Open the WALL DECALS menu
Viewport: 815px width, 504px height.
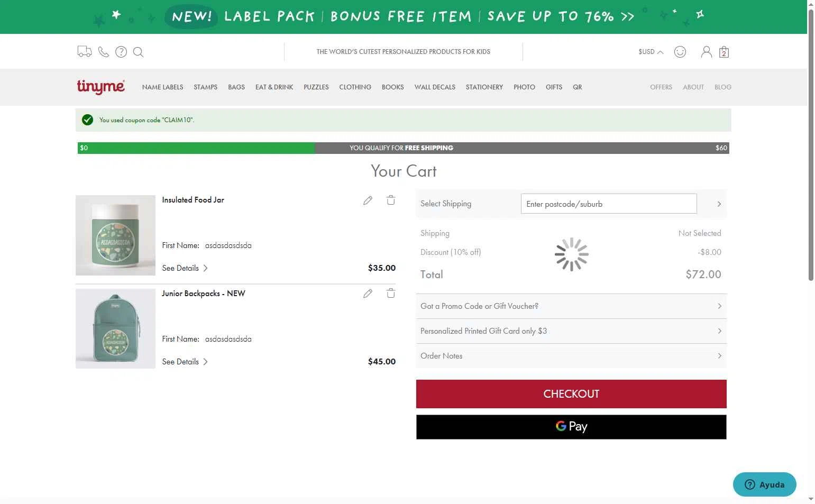435,87
